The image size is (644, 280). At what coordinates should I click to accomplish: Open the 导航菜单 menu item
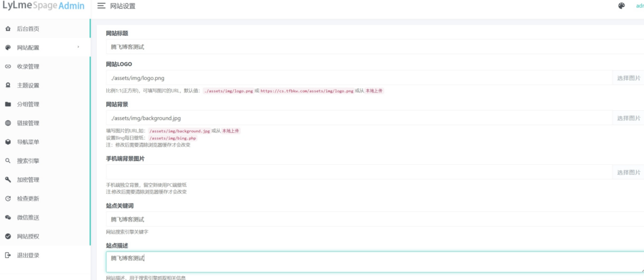28,142
